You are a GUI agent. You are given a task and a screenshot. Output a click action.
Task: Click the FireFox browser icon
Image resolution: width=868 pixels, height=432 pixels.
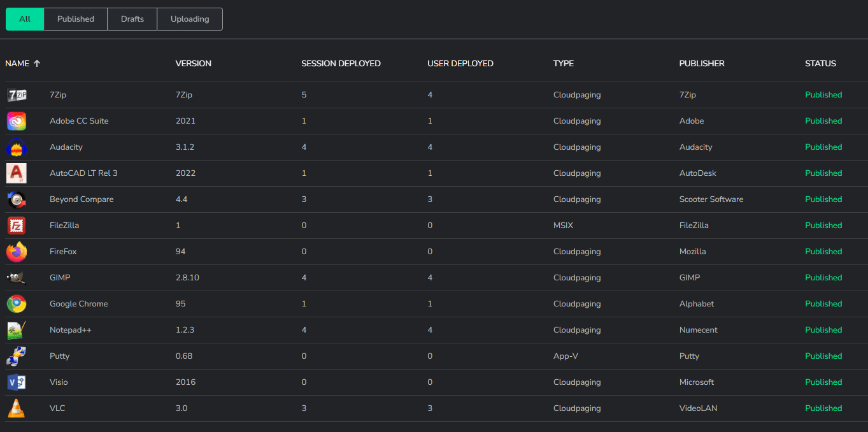(17, 252)
